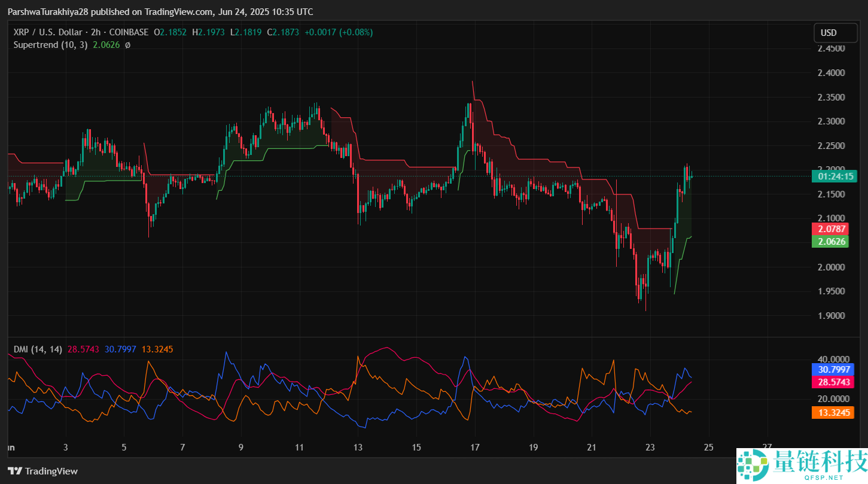The image size is (868, 484).
Task: Click date 23 on the time axis
Action: [x=650, y=447]
